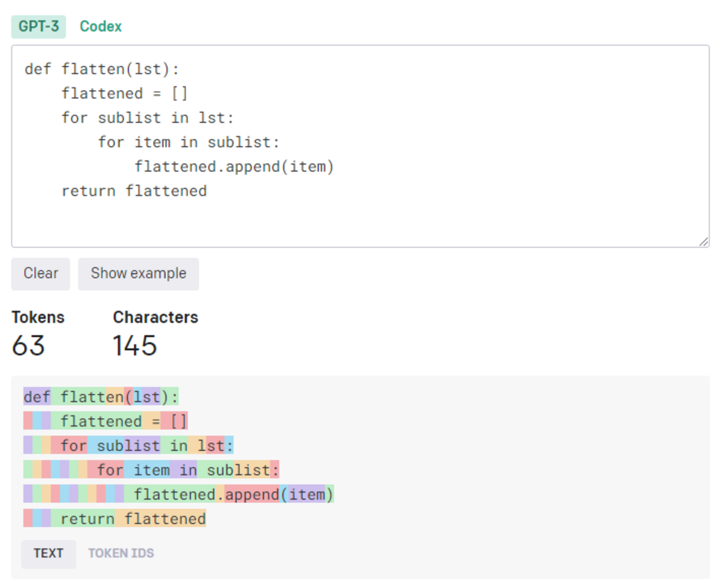Click the Show example button
Viewport: 724px width, 588px height.
(138, 273)
